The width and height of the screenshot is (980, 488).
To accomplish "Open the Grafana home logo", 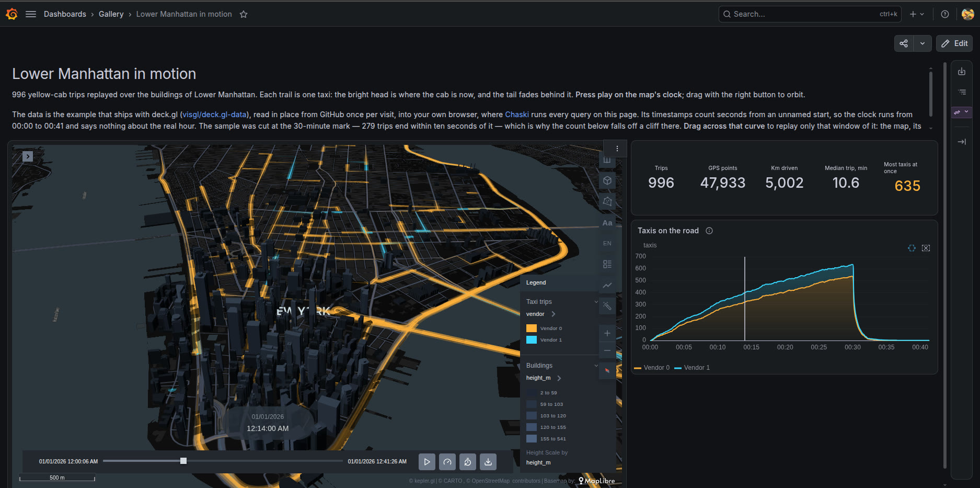I will click(11, 14).
